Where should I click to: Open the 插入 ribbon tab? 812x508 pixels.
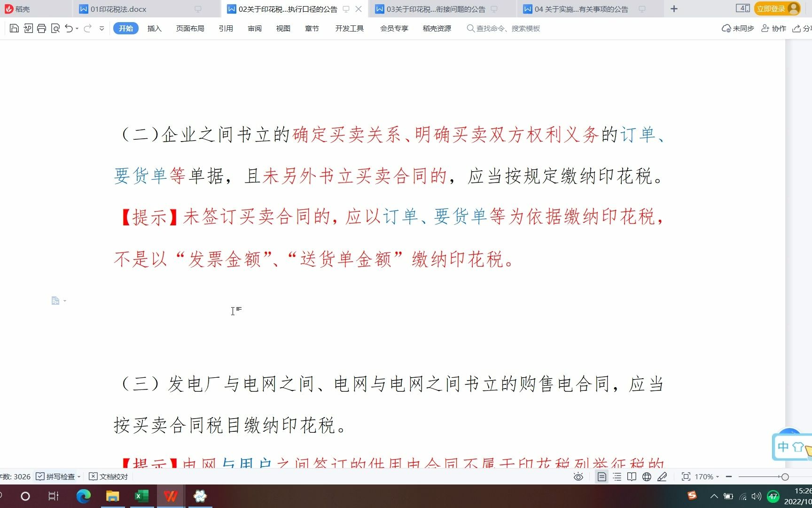[154, 29]
